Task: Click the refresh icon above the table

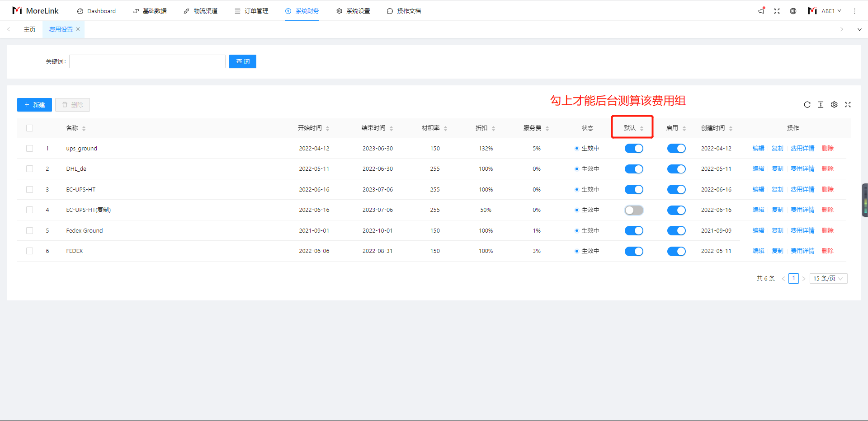Action: click(x=807, y=105)
